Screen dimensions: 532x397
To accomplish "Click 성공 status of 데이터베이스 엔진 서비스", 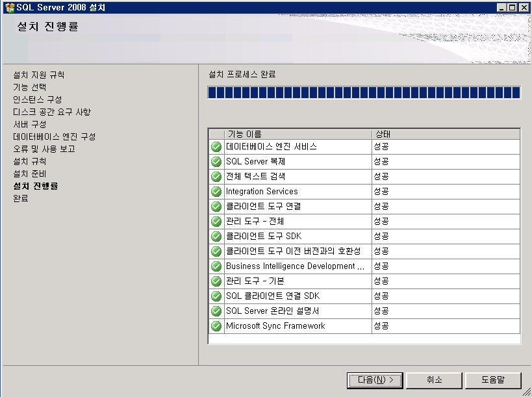I will (x=381, y=147).
